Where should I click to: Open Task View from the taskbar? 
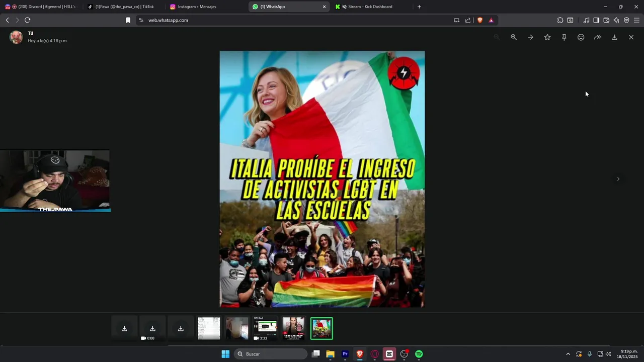pyautogui.click(x=316, y=354)
